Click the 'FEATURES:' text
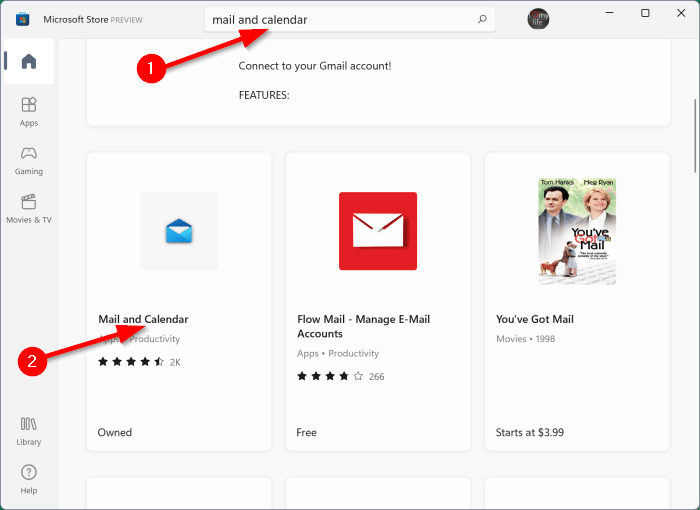The width and height of the screenshot is (700, 510). (x=264, y=95)
